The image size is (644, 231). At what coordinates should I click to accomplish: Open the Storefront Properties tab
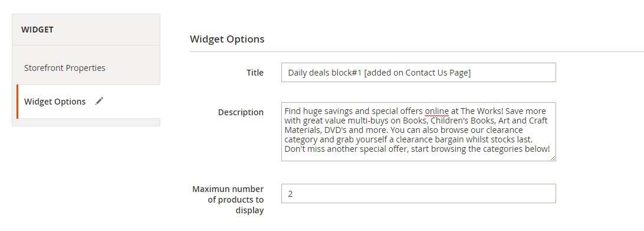tap(64, 68)
